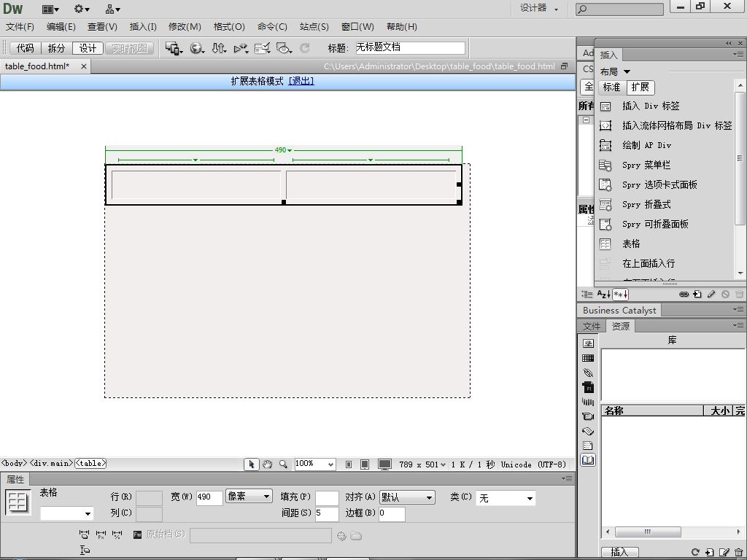Open the 类 class dropdown
The image size is (747, 560).
coord(506,498)
